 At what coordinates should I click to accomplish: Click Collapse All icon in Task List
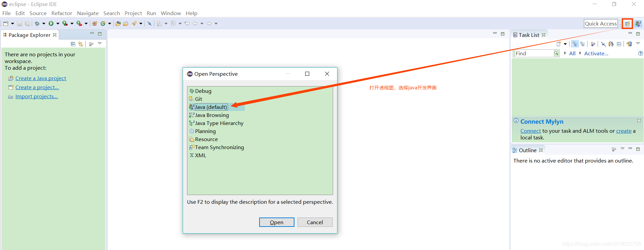(619, 44)
